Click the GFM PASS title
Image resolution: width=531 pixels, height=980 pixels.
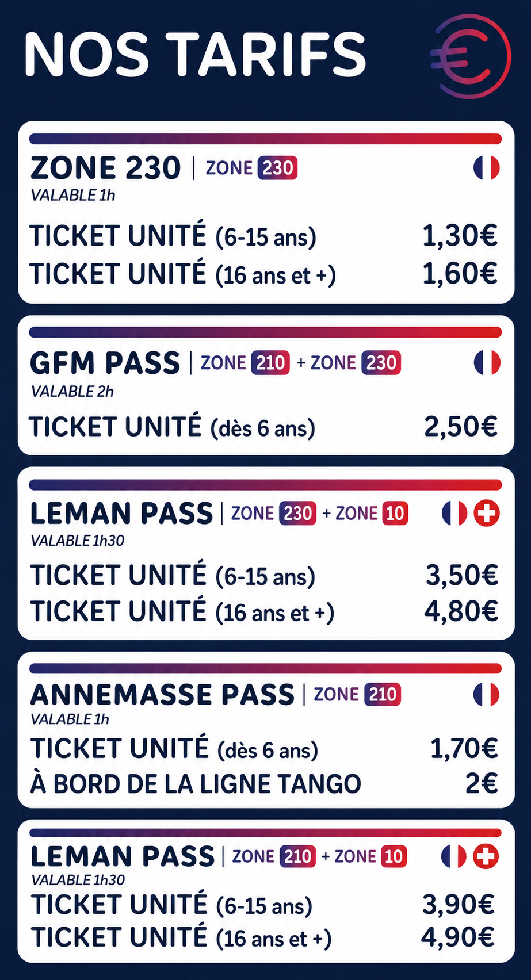click(x=105, y=363)
